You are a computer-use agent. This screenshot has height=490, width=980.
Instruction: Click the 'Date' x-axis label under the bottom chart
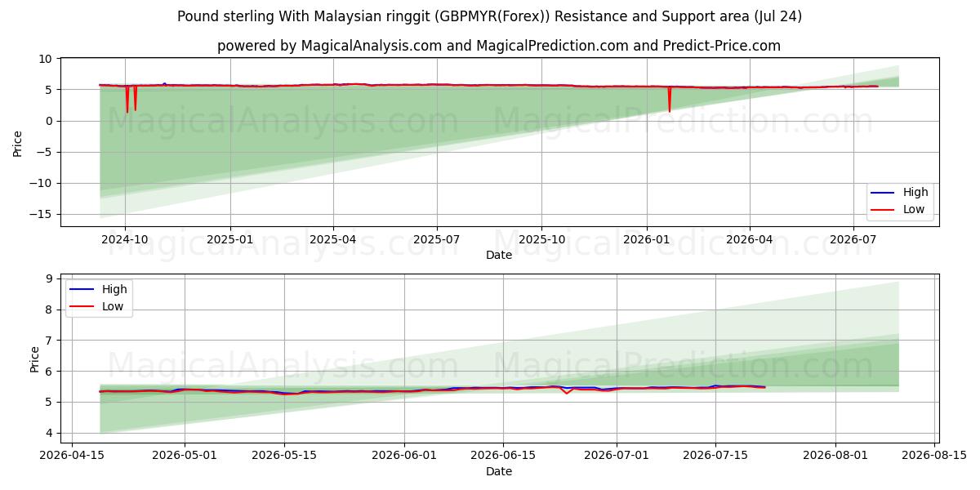[499, 471]
